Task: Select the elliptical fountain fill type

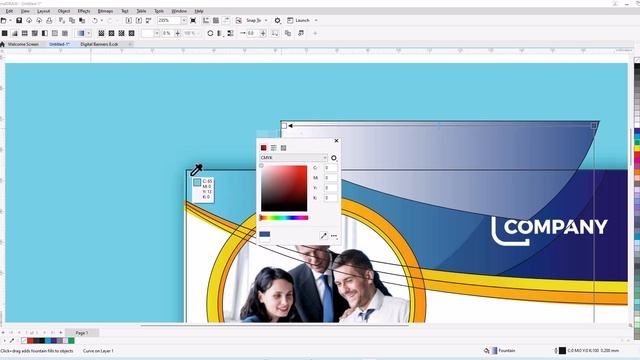Action: 111,33
